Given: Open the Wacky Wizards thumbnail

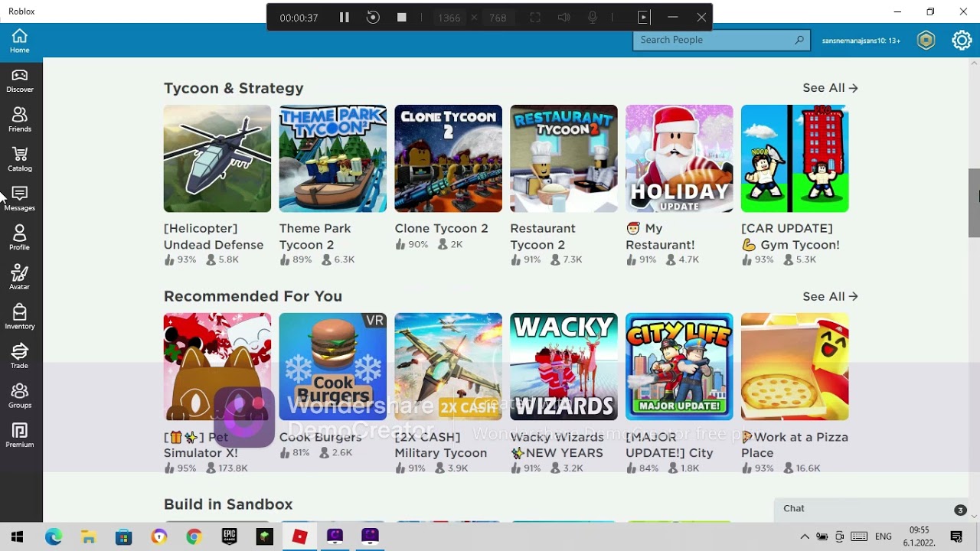Looking at the screenshot, I should click(564, 367).
